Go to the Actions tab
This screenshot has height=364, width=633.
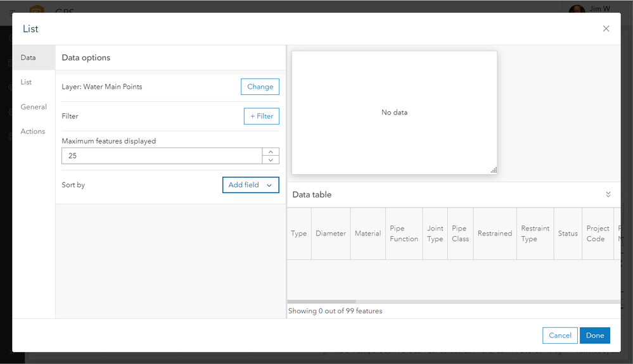pyautogui.click(x=34, y=132)
